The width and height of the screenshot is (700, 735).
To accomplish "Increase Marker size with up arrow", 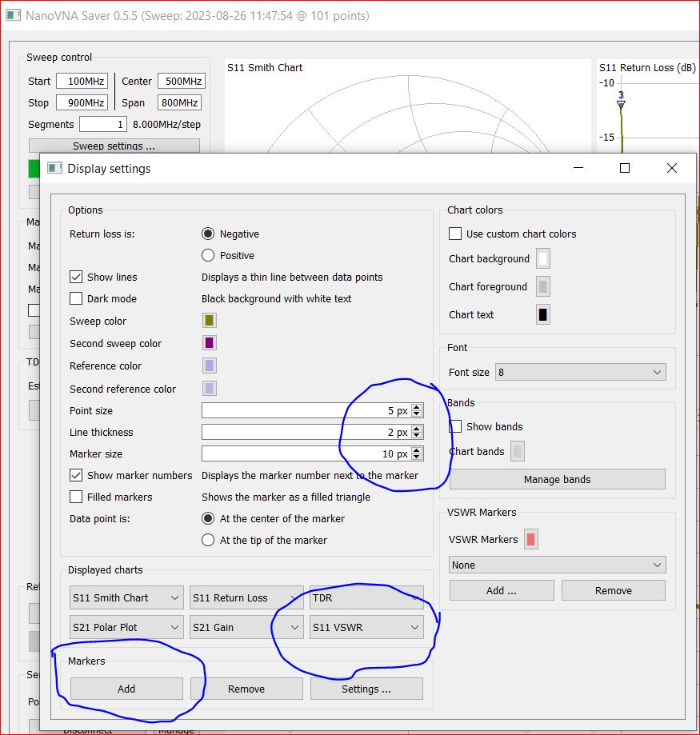I will 417,450.
